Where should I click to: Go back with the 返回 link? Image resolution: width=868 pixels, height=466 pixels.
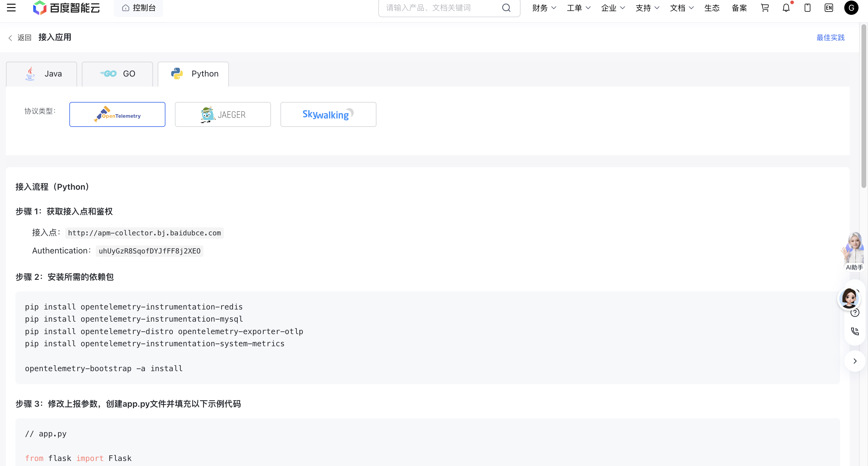[x=20, y=37]
